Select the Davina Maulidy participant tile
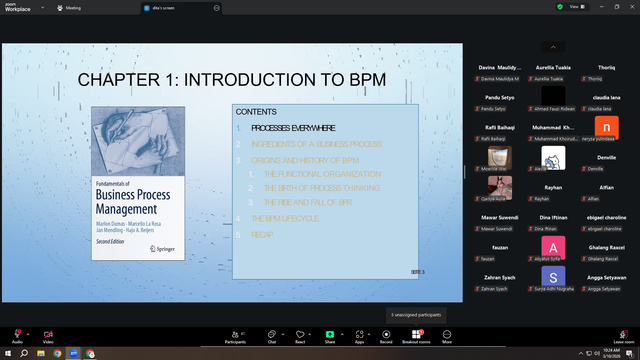Screen dimensions: 640x360 (x=500, y=73)
